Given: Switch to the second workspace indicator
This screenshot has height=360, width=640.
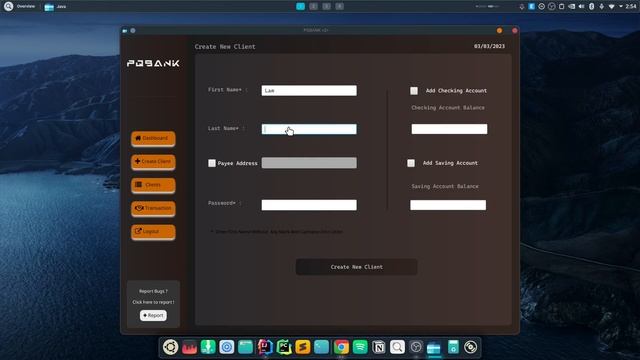Looking at the screenshot, I should 313,6.
